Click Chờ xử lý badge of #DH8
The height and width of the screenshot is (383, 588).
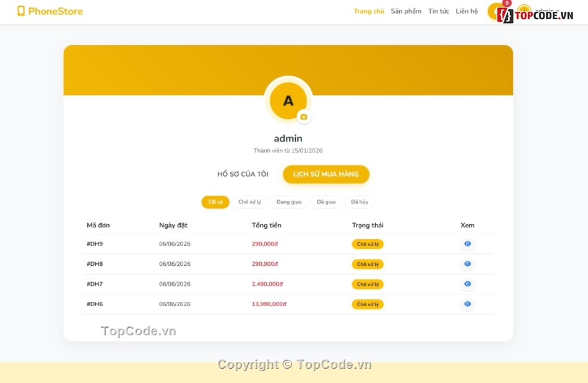click(368, 265)
